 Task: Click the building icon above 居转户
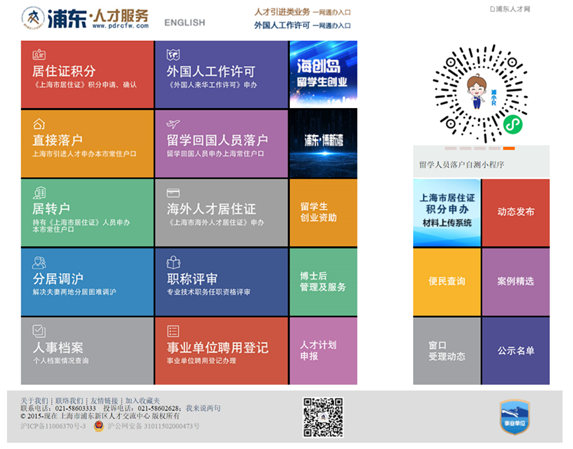(x=39, y=193)
